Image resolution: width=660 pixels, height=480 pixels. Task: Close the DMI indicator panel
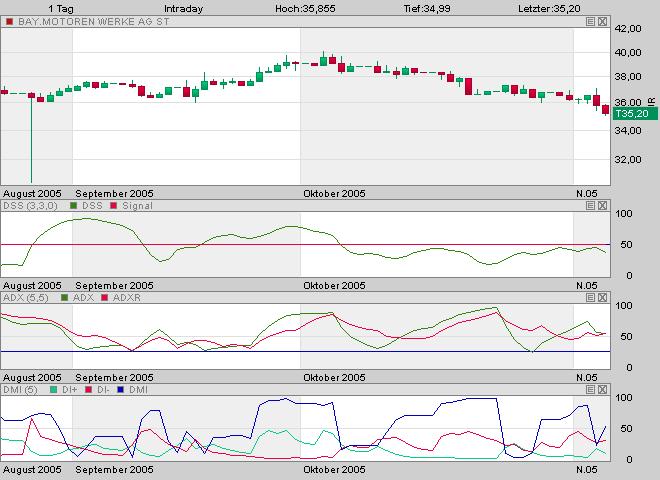pos(602,389)
